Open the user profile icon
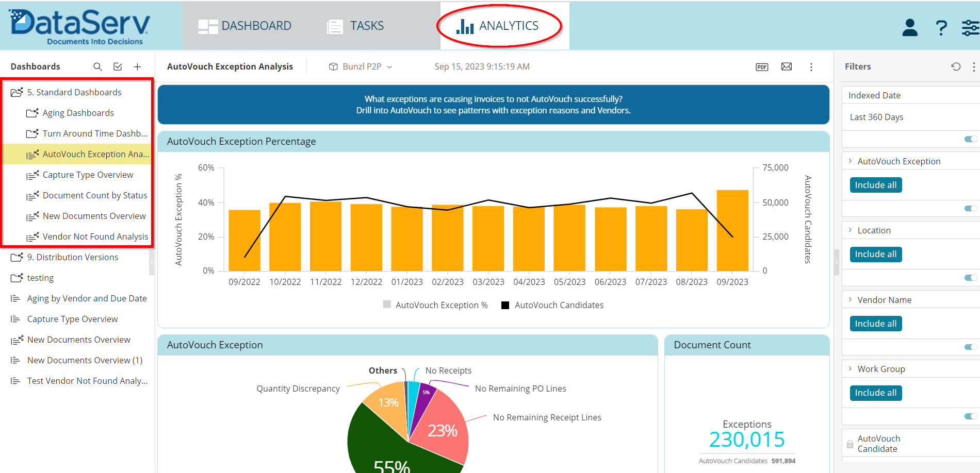This screenshot has height=473, width=980. (910, 27)
